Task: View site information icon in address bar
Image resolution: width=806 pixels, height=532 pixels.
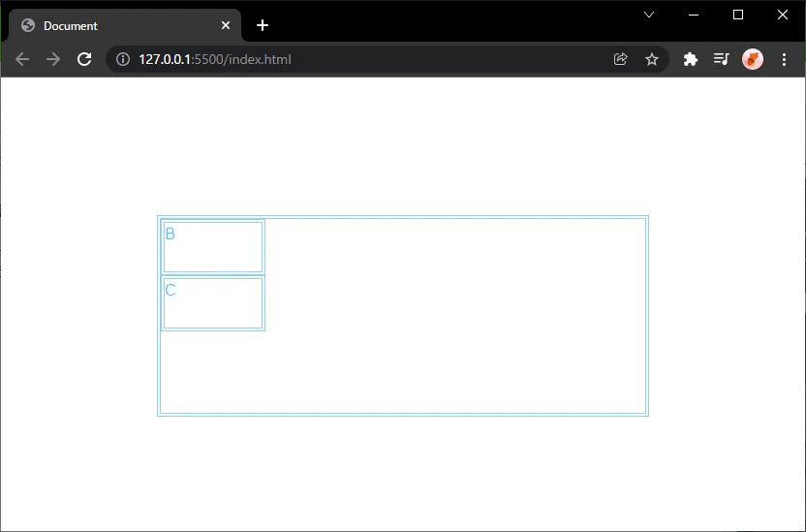Action: (x=123, y=59)
